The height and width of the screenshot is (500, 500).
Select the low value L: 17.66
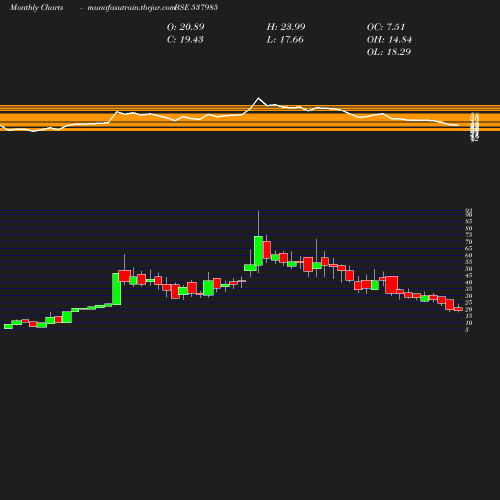(285, 39)
